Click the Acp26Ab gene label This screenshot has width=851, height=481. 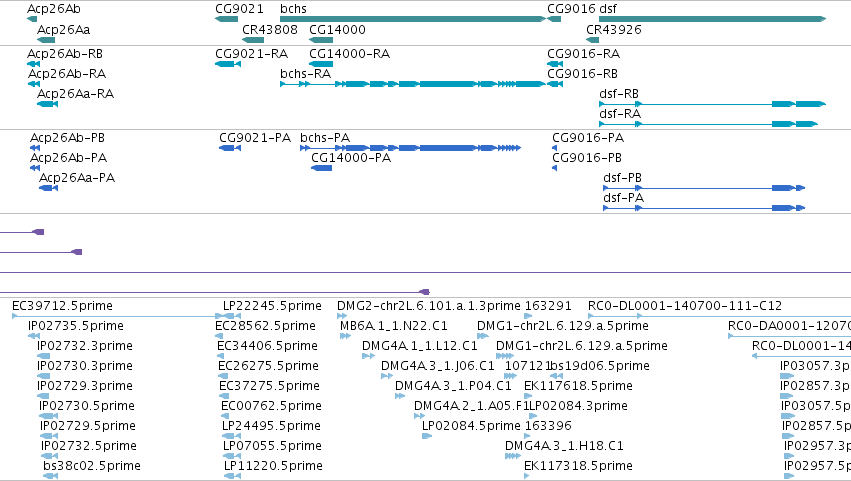[x=54, y=9]
